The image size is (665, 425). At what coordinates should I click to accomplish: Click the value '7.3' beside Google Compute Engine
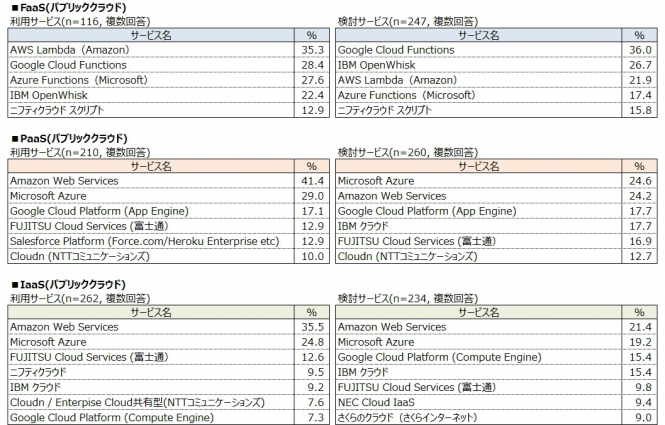[x=316, y=417]
